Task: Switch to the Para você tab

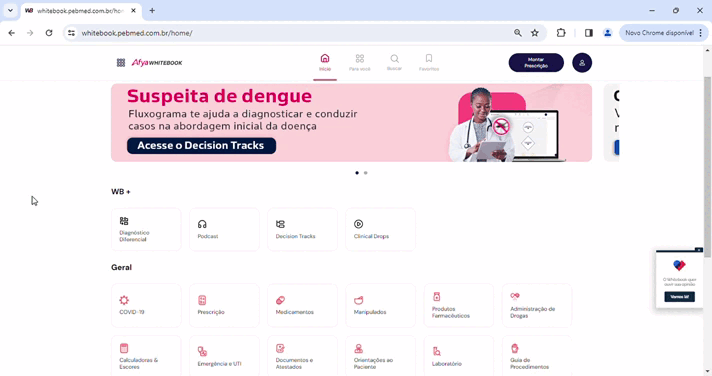Action: 360,63
